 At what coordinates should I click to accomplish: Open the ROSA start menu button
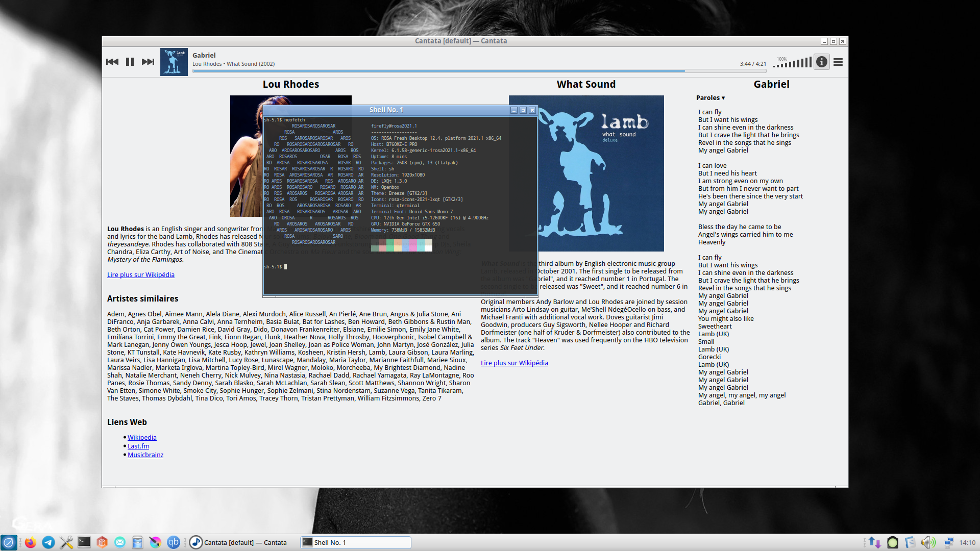9,542
